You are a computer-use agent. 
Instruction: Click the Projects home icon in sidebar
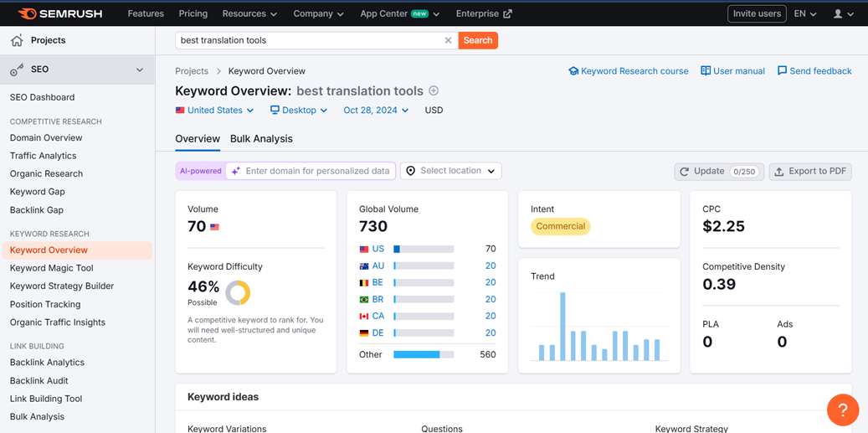tap(18, 40)
